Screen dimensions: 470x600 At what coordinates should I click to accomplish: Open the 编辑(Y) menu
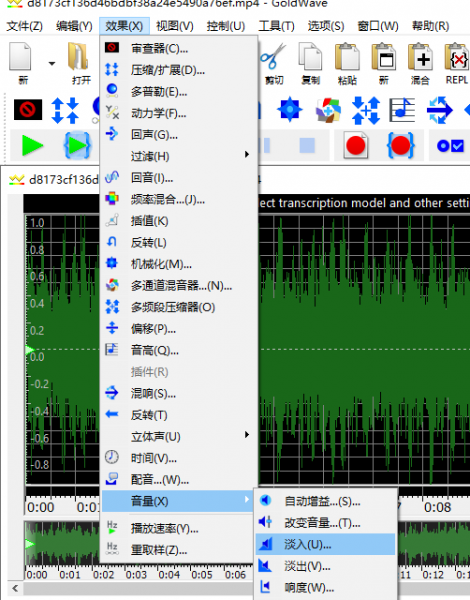[x=74, y=26]
